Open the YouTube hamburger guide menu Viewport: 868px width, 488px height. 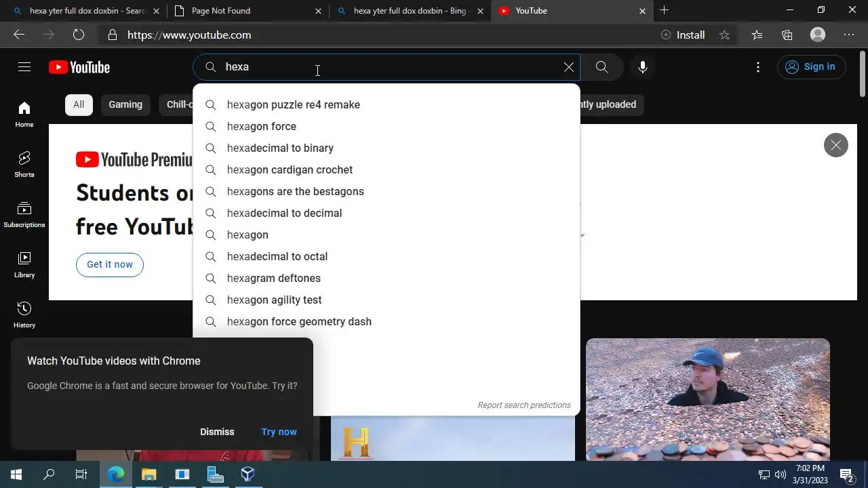click(x=24, y=67)
